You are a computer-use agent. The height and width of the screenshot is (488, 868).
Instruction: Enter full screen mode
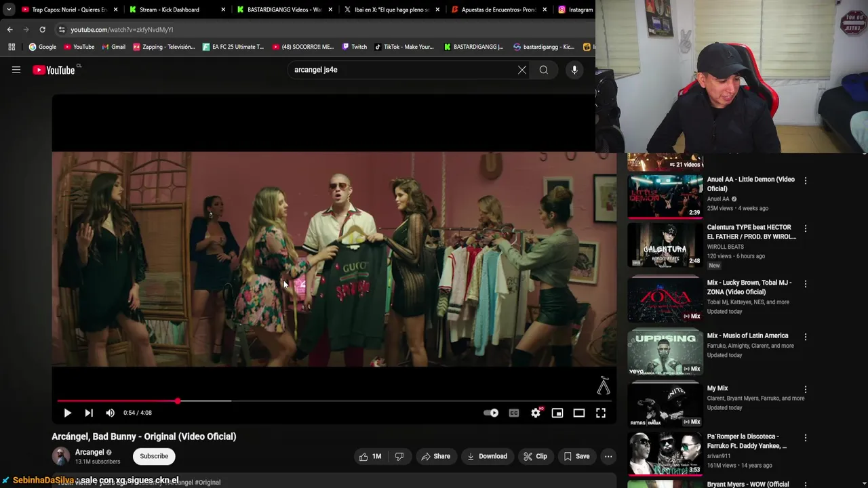(601, 413)
